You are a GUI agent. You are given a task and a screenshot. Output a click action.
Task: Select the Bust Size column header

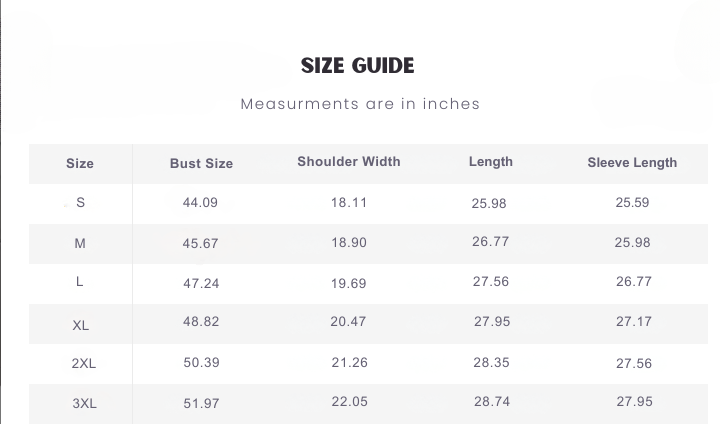click(x=201, y=163)
